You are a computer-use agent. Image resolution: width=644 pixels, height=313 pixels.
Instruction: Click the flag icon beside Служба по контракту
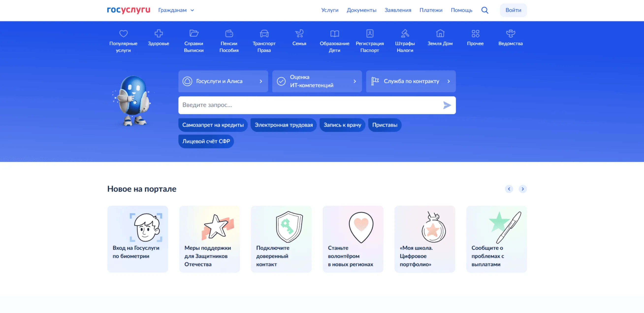click(375, 81)
